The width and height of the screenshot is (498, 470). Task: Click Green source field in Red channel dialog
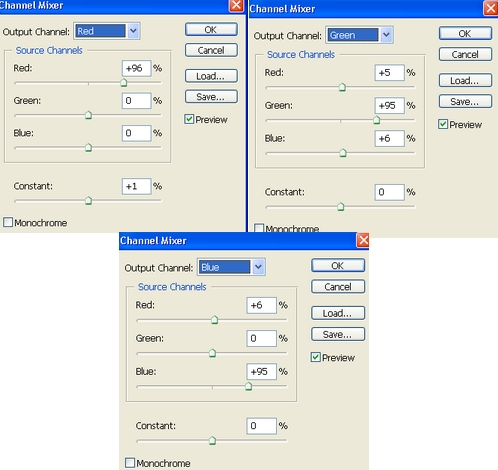[x=137, y=101]
